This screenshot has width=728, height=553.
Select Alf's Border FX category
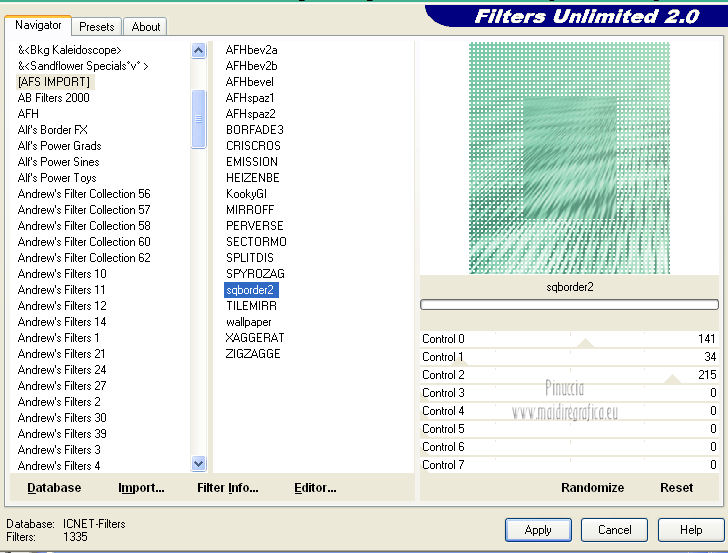52,130
